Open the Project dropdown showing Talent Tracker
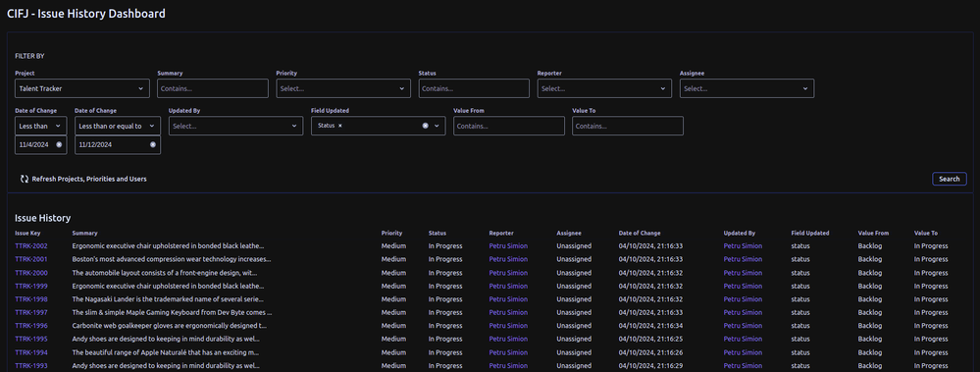980x372 pixels. point(81,88)
